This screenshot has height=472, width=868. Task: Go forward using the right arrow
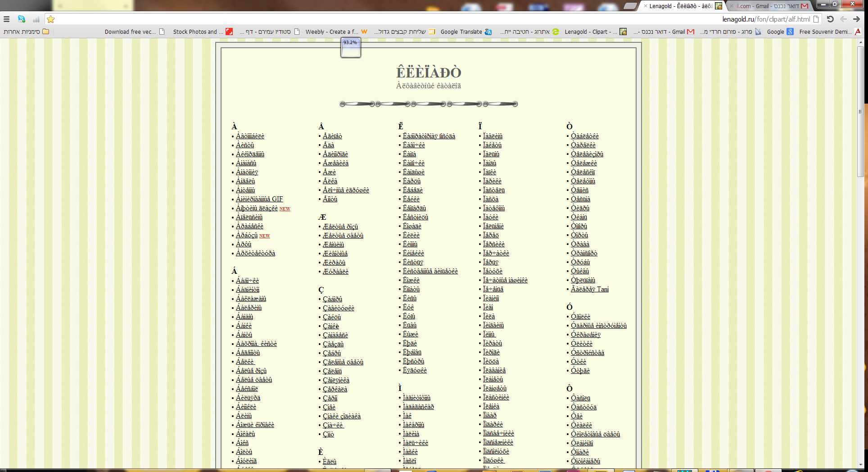point(856,19)
